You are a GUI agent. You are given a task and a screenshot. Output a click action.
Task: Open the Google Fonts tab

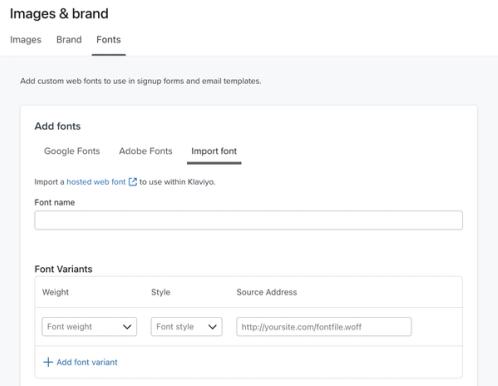(x=72, y=151)
